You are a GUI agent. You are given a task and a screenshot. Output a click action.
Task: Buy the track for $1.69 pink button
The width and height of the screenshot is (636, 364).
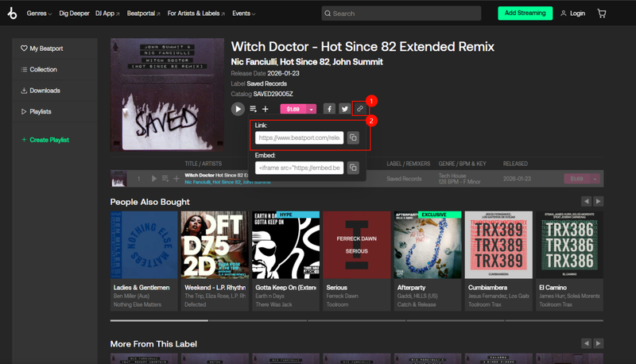click(293, 109)
